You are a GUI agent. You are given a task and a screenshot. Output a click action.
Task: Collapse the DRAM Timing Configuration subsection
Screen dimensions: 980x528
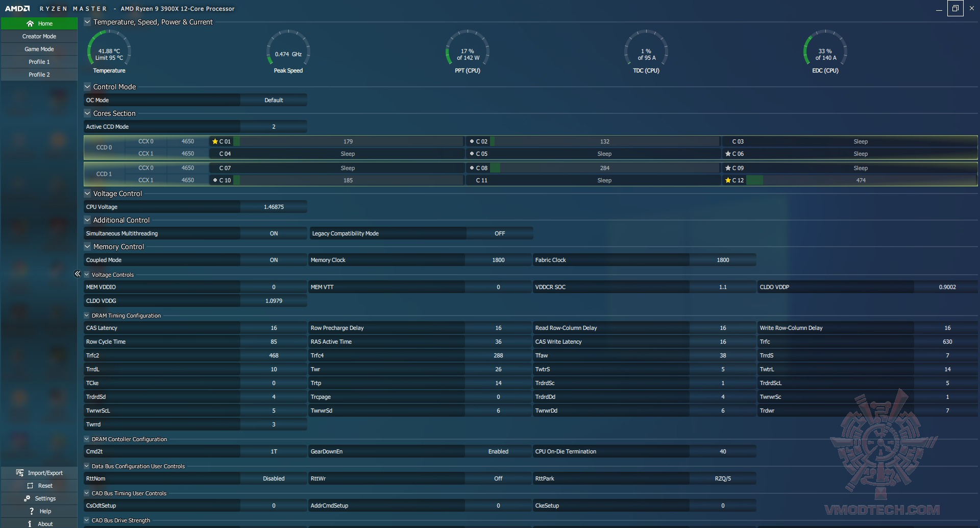coord(87,316)
